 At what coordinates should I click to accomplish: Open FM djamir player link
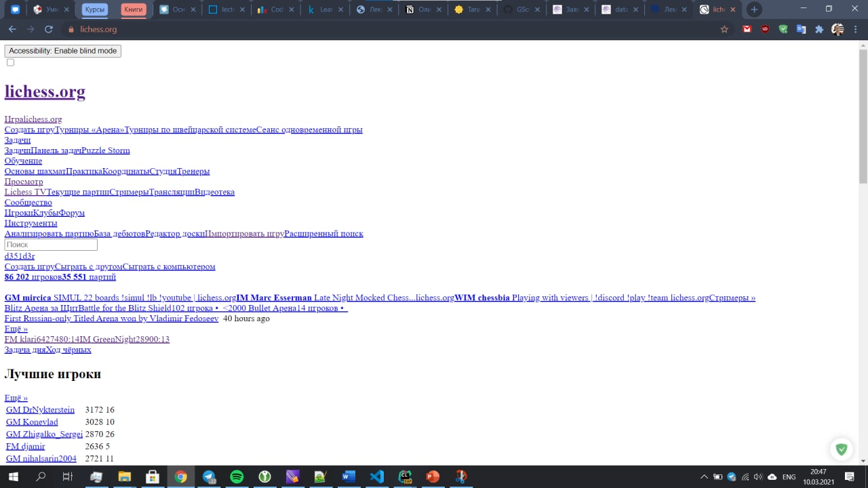click(x=26, y=447)
